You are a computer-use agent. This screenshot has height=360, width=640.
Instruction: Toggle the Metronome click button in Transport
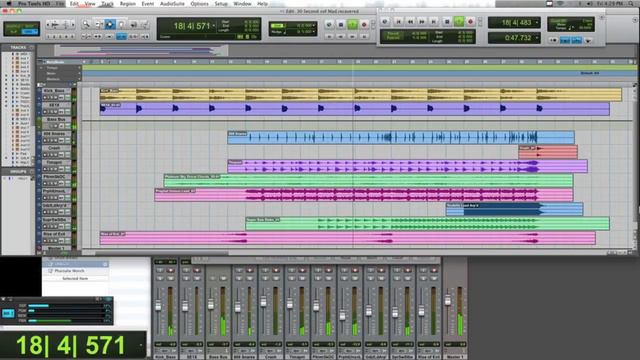[x=565, y=40]
